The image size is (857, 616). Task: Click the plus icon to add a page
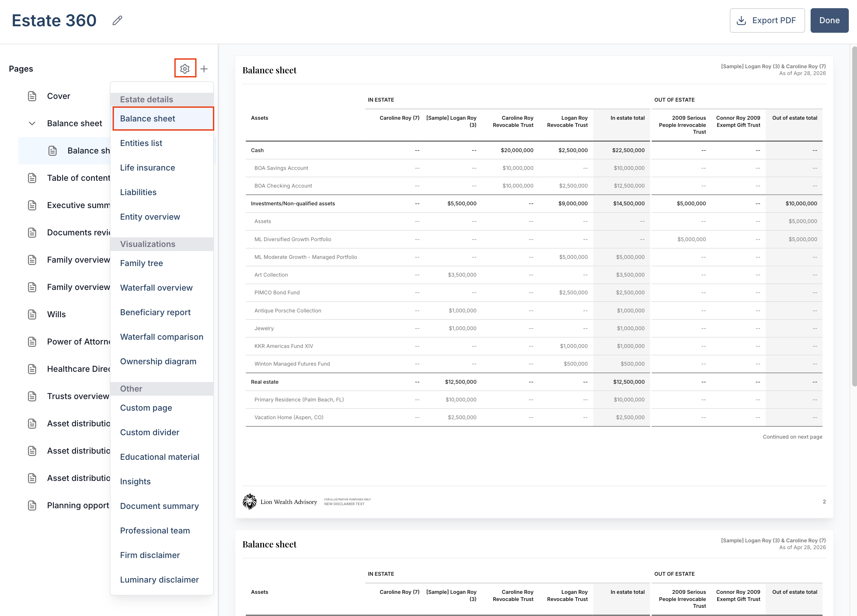tap(204, 69)
